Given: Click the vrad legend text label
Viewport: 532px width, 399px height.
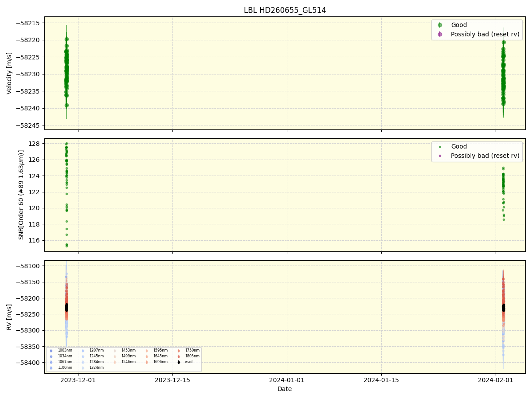Looking at the screenshot, I should 188,362.
